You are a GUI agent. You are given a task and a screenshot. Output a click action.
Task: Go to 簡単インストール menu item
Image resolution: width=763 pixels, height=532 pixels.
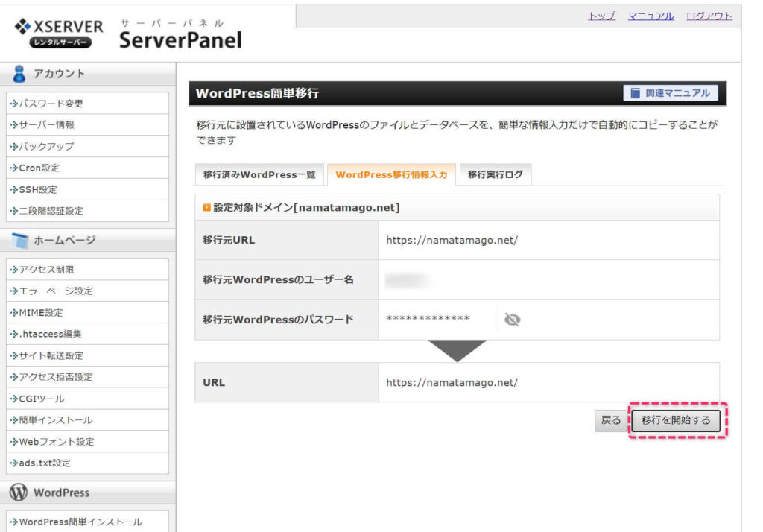pyautogui.click(x=88, y=420)
